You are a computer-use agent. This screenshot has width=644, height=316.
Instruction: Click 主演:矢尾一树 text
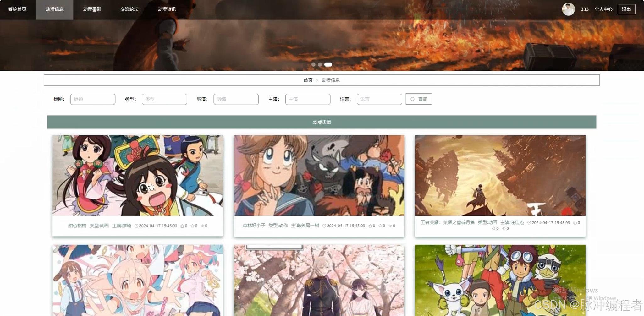305,226
